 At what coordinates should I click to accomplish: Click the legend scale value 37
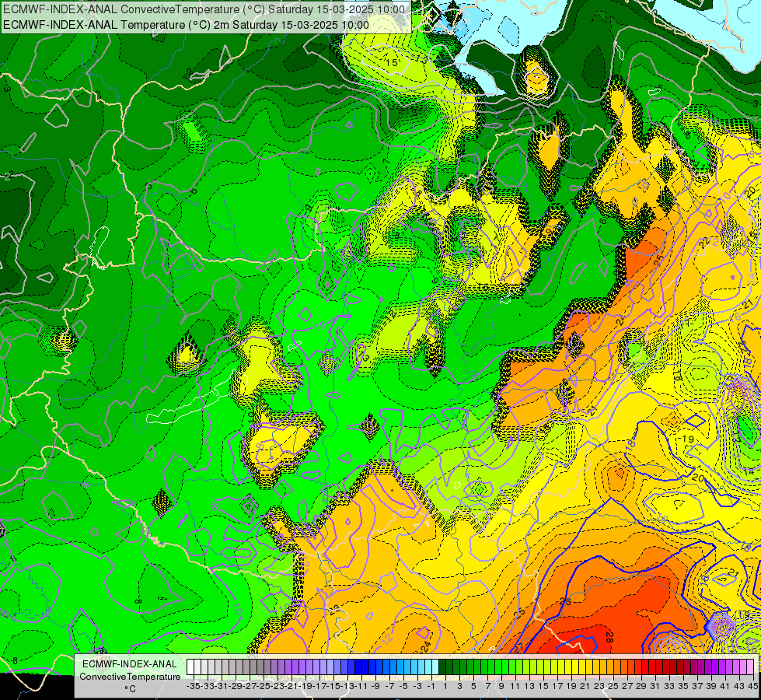[x=697, y=686]
